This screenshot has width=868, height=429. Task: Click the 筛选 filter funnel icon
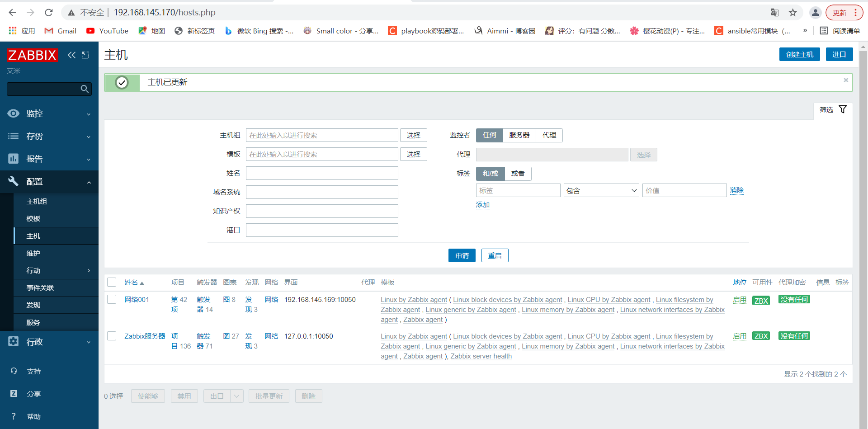[x=843, y=109]
